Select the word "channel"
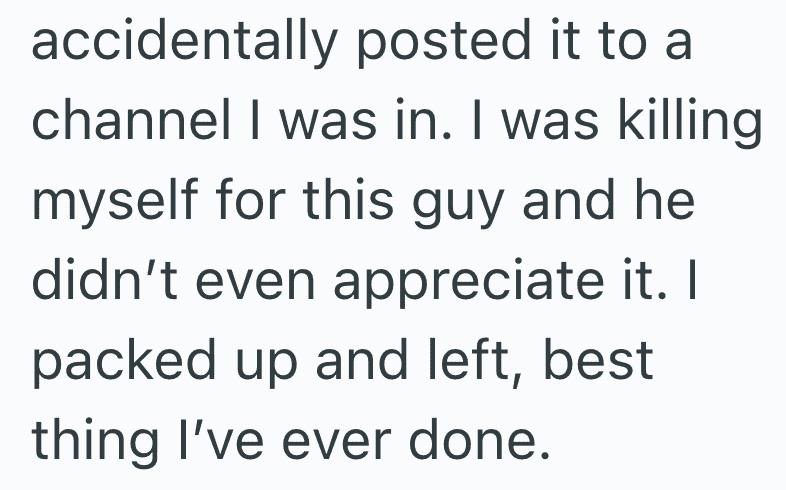Screen dimensions: 786x490 click(x=129, y=127)
